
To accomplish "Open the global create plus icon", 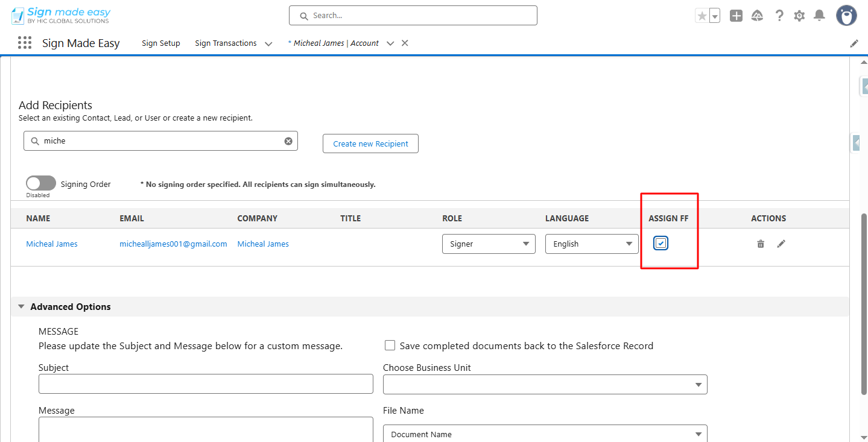I will 736,16.
